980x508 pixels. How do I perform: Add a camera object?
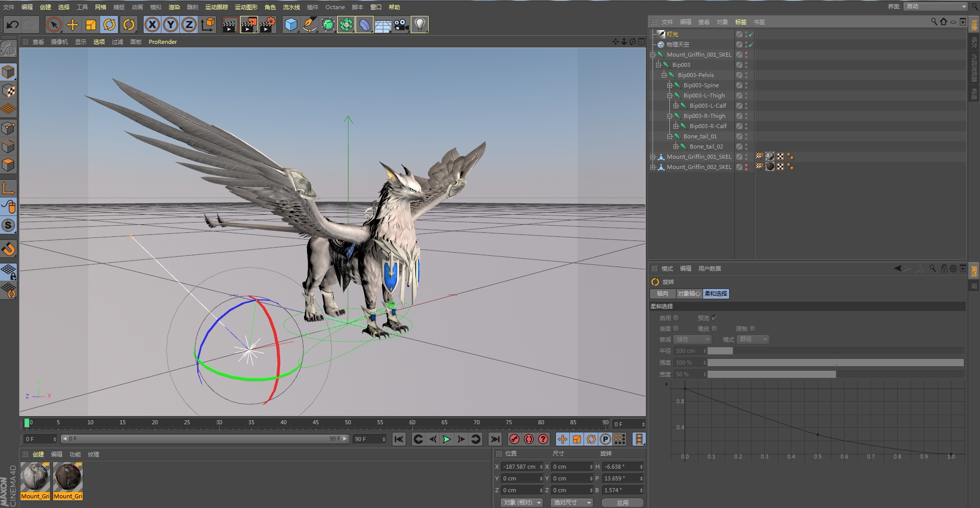click(x=401, y=25)
